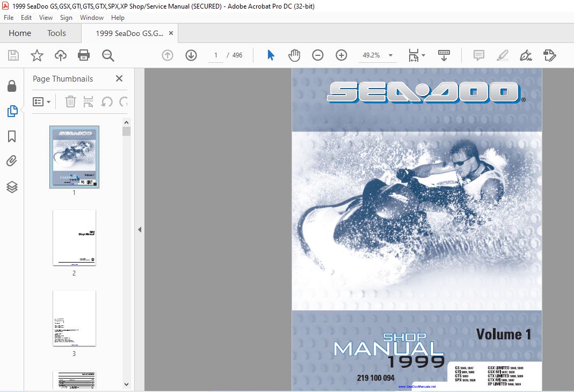
Task: Upload the file to cloud storage
Action: coord(60,55)
